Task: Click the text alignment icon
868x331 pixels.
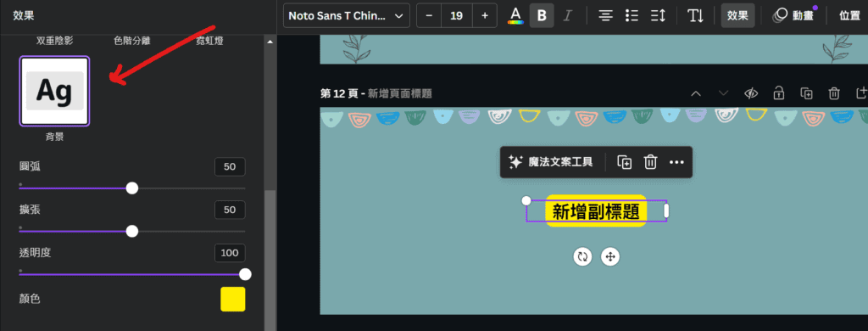Action: [x=606, y=15]
